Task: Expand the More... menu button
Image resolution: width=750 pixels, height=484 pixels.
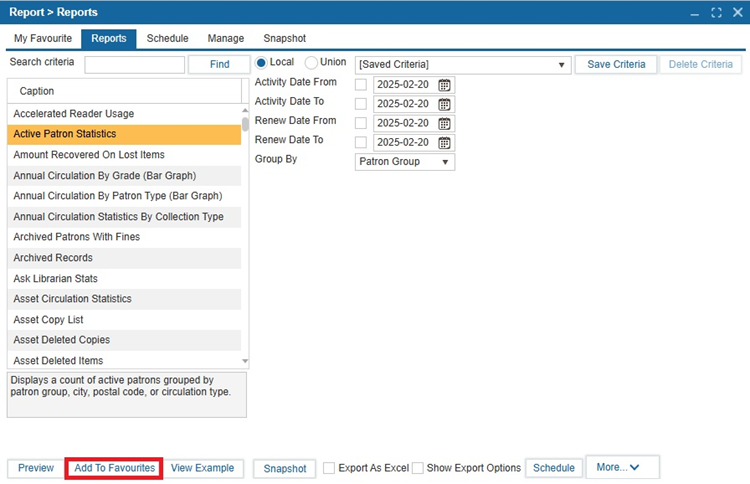Action: pos(622,467)
